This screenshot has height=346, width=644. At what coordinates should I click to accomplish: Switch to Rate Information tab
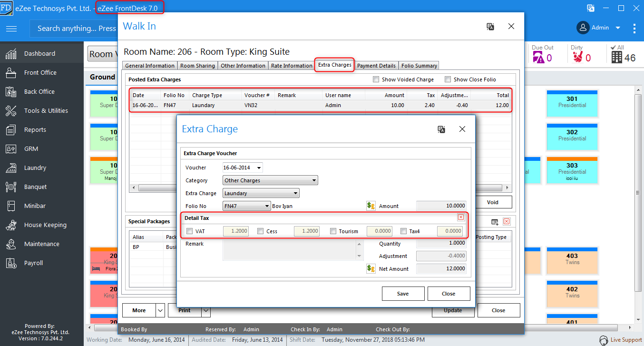pyautogui.click(x=292, y=66)
